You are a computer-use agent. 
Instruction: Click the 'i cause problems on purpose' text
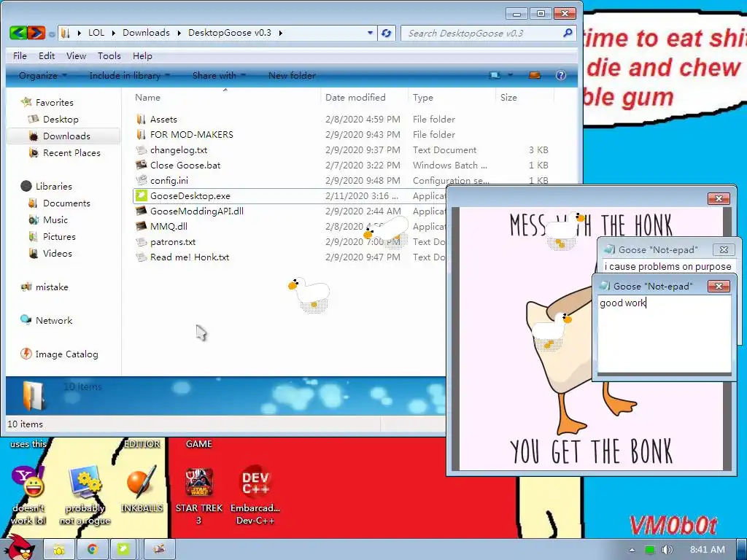pyautogui.click(x=668, y=267)
